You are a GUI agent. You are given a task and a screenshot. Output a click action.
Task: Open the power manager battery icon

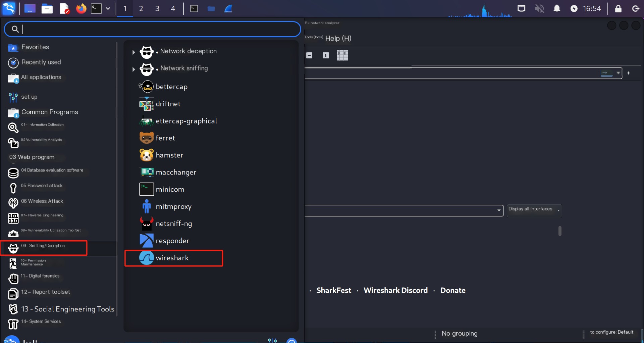click(x=574, y=9)
